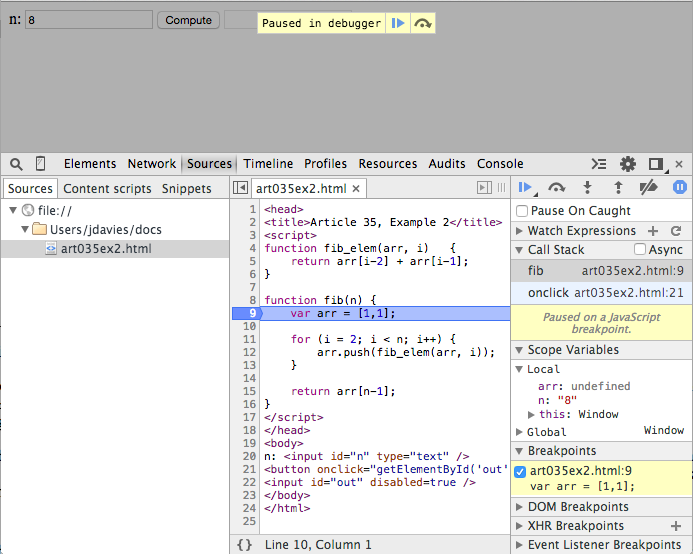Add a watch expression
Viewport: 693px width, 554px height.
click(653, 231)
